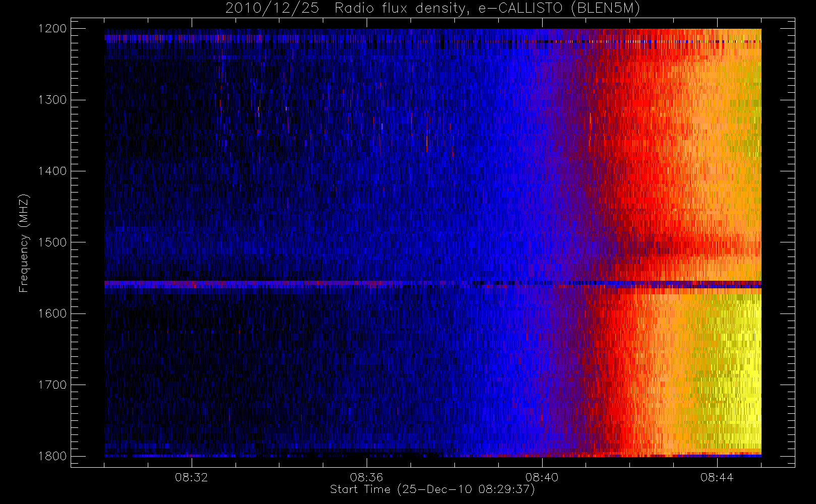This screenshot has height=504, width=816.
Task: Click the 1600 frequency tick label
Action: coord(52,313)
